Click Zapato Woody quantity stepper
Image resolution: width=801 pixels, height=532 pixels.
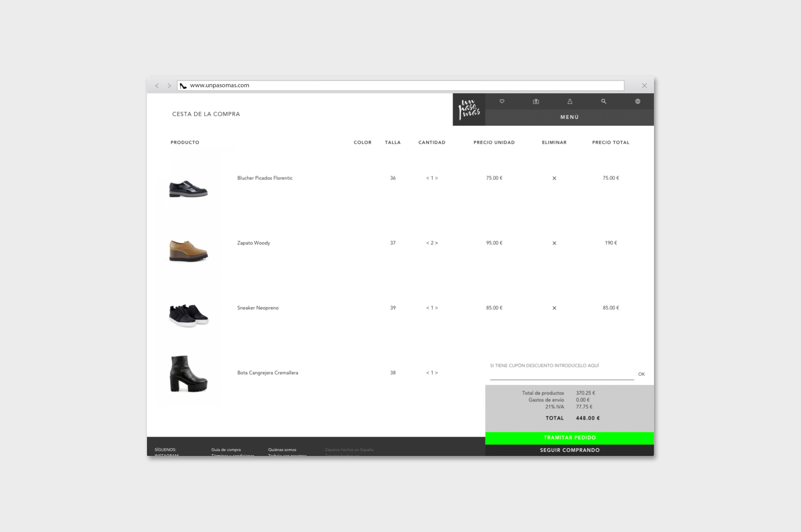click(432, 243)
